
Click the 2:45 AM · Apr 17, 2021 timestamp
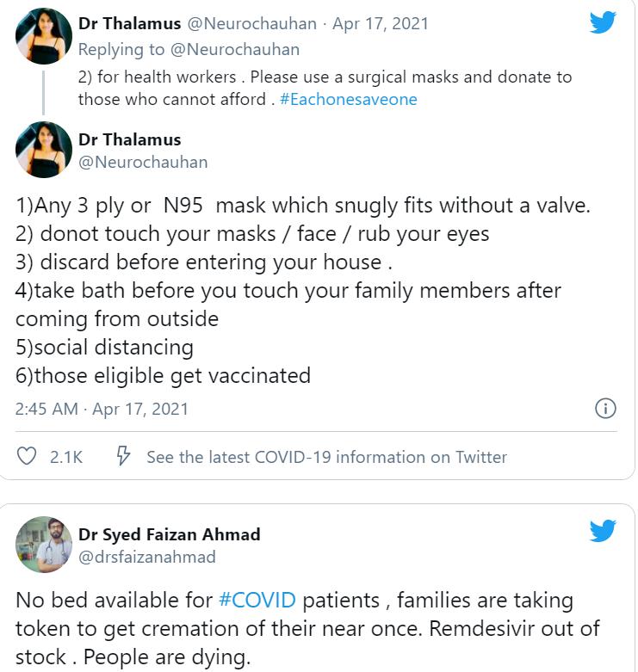point(102,409)
